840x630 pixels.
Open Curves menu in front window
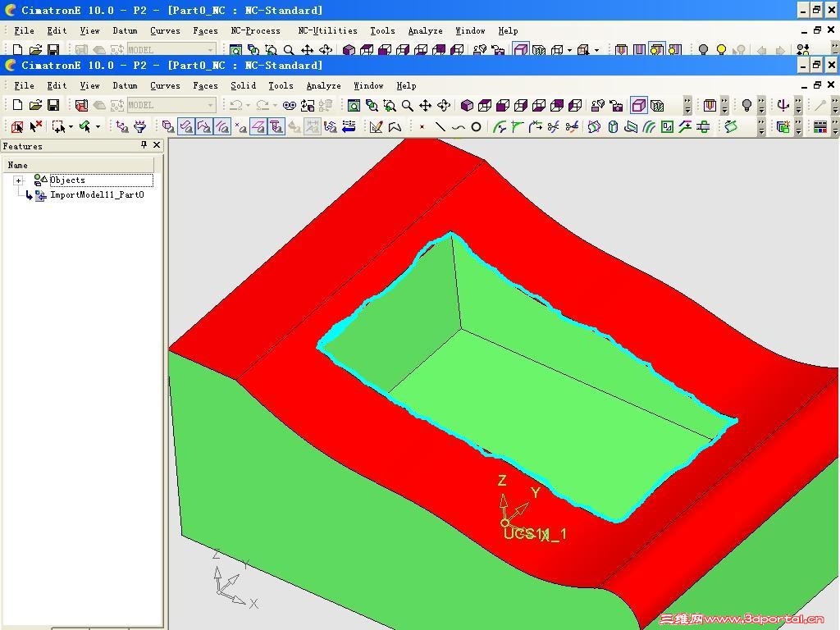coord(165,85)
